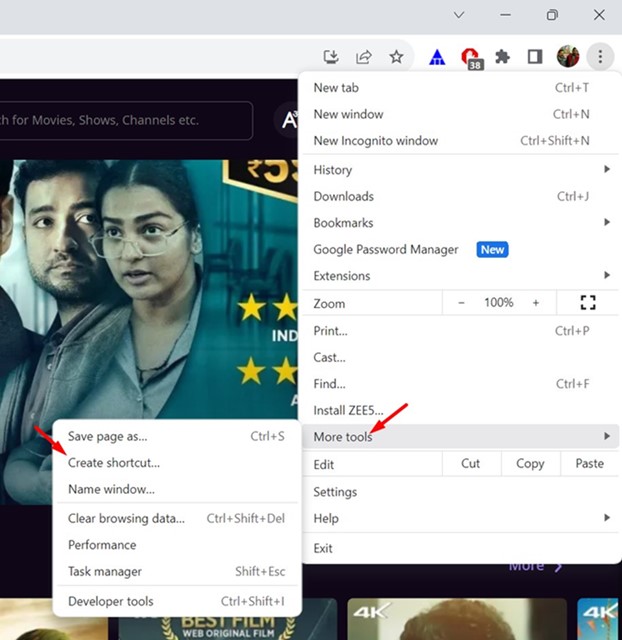Decrease zoom with the minus button
Image resolution: width=622 pixels, height=640 pixels.
[461, 303]
